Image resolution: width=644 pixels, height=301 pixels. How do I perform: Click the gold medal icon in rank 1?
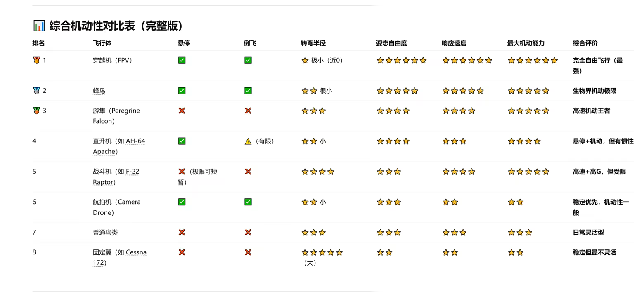(x=36, y=60)
